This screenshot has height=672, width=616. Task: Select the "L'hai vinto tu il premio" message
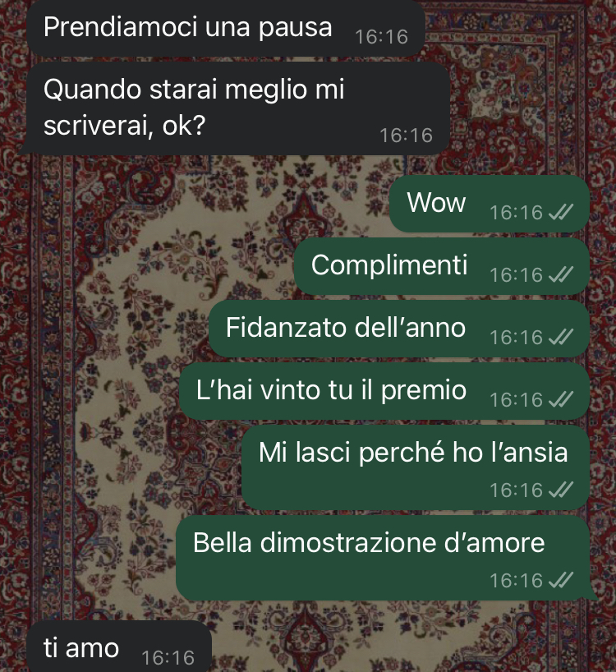[384, 391]
